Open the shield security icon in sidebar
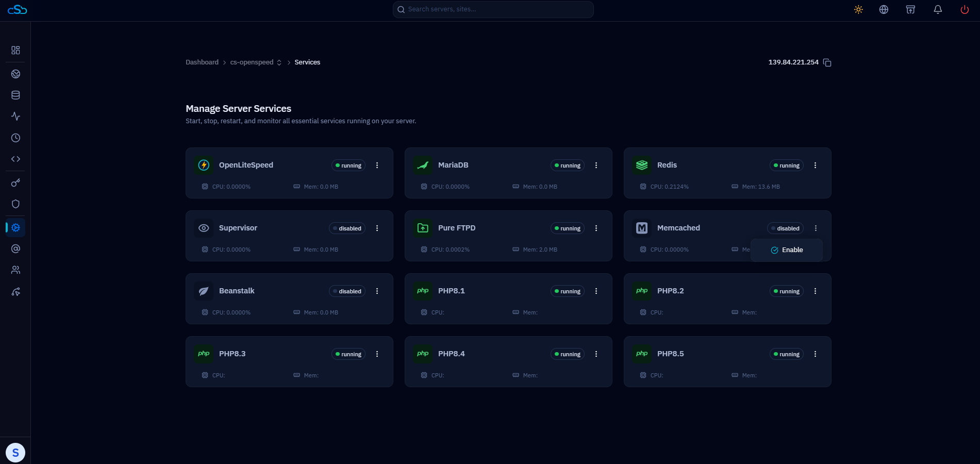 [15, 204]
